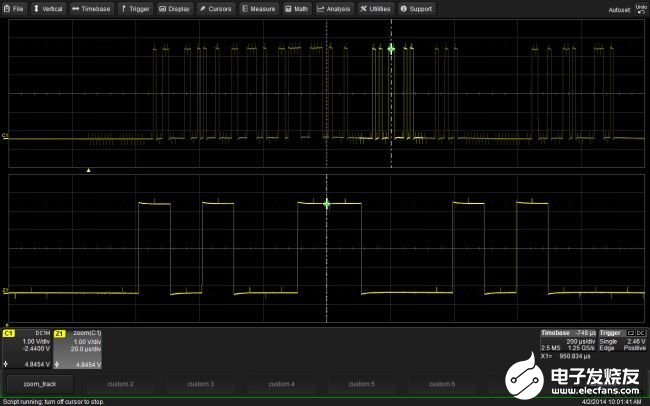Click the Autoset label at top right
Viewport: 650px width, 406px height.
pos(619,10)
